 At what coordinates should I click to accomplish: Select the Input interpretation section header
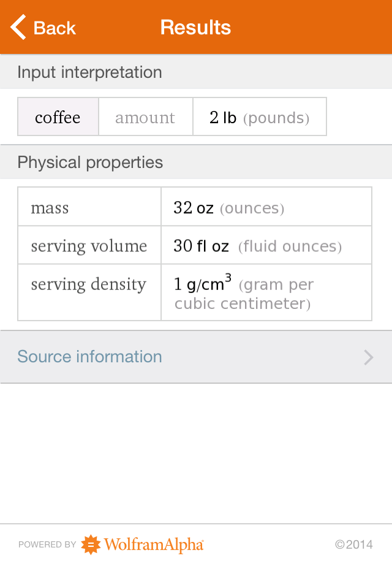[x=89, y=72]
